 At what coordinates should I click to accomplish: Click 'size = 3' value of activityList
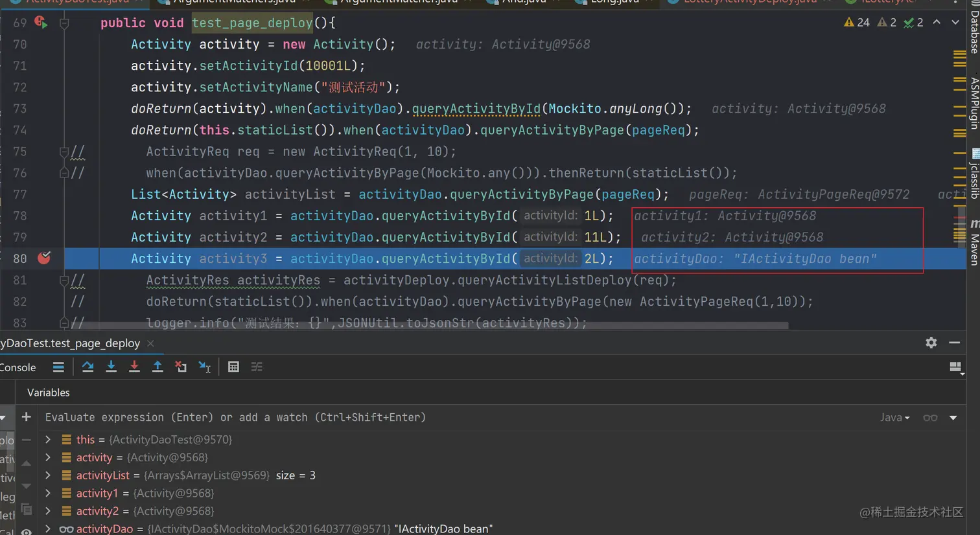(296, 475)
